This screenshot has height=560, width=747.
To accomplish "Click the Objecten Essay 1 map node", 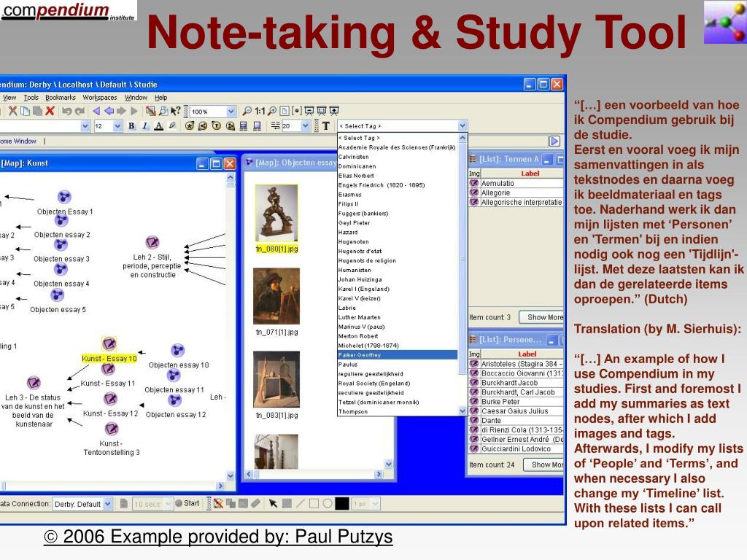I will click(x=64, y=197).
